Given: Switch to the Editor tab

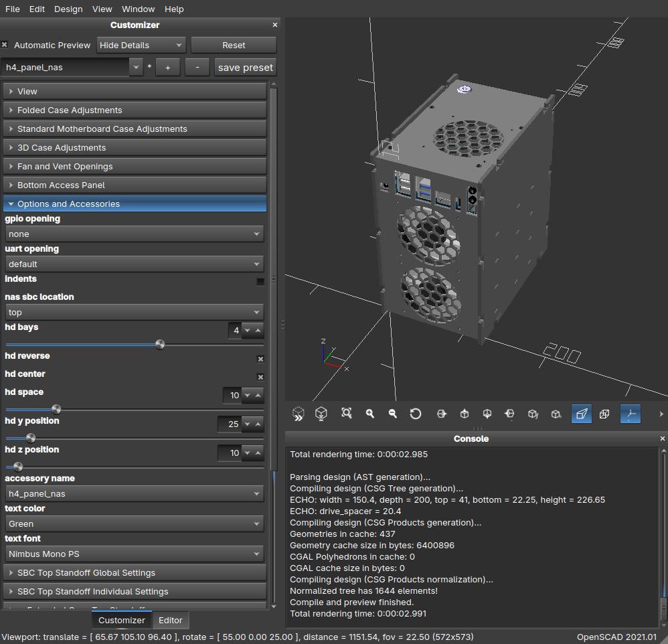Looking at the screenshot, I should click(170, 620).
